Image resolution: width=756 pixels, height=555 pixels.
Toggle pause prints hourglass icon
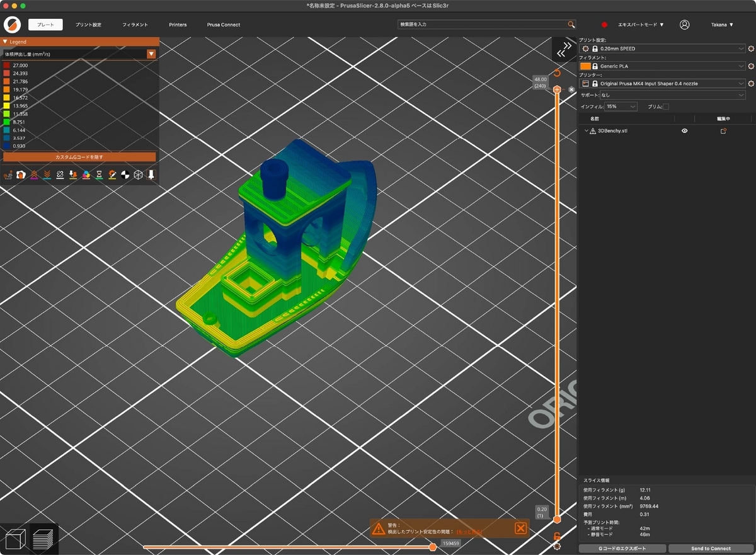(99, 175)
